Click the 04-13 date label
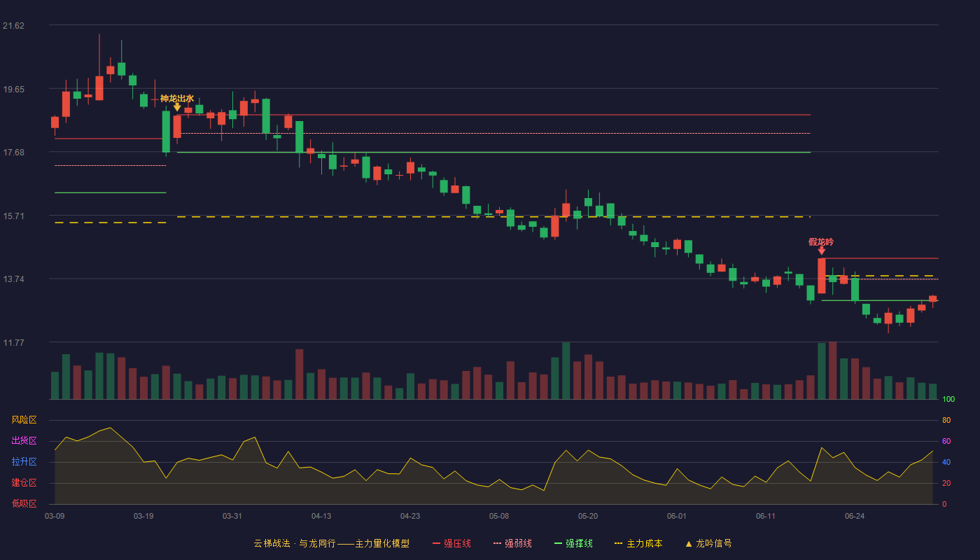Screen dimensions: 980x560 (x=321, y=516)
